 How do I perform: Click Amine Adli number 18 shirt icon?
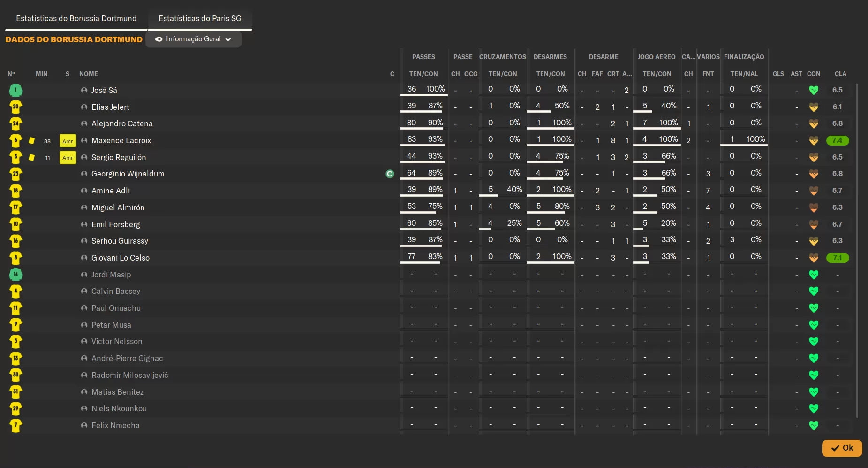click(15, 191)
